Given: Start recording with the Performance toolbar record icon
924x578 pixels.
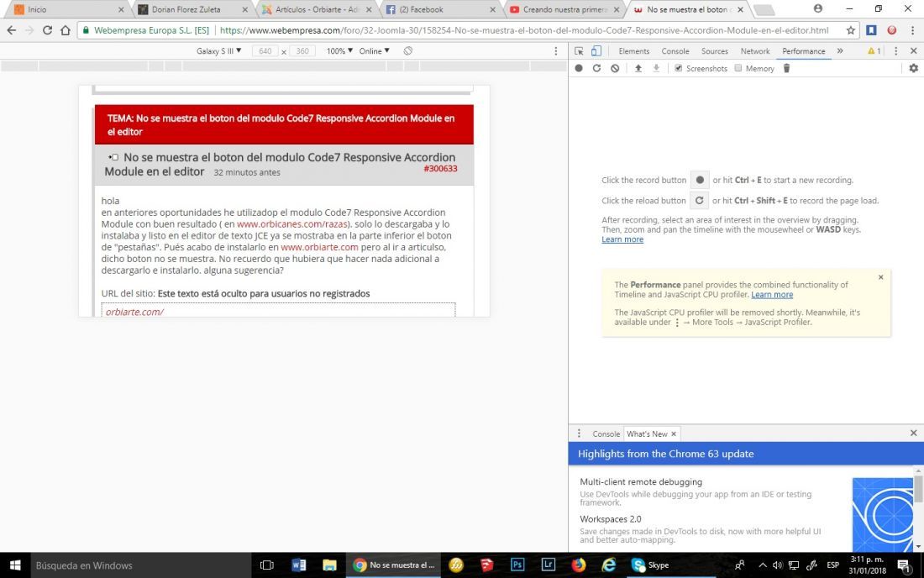Looking at the screenshot, I should point(579,68).
